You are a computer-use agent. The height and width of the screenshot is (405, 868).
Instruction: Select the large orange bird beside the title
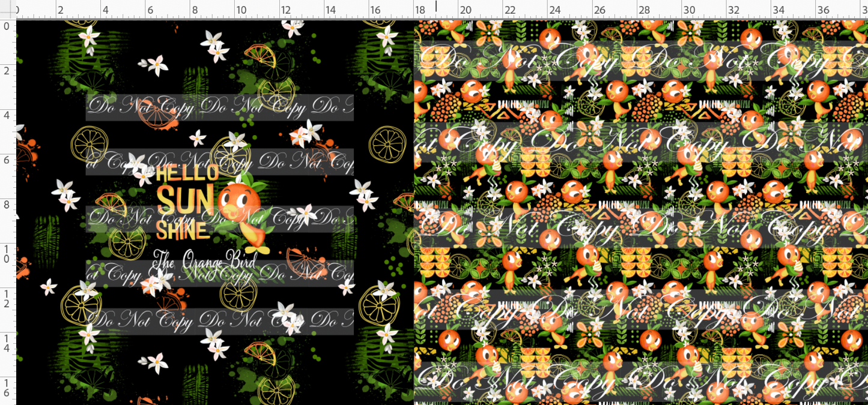245,212
